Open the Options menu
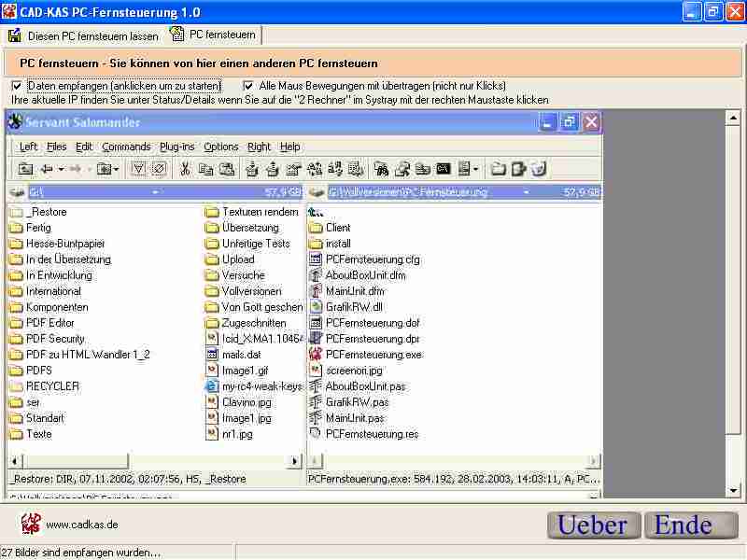 click(x=221, y=147)
